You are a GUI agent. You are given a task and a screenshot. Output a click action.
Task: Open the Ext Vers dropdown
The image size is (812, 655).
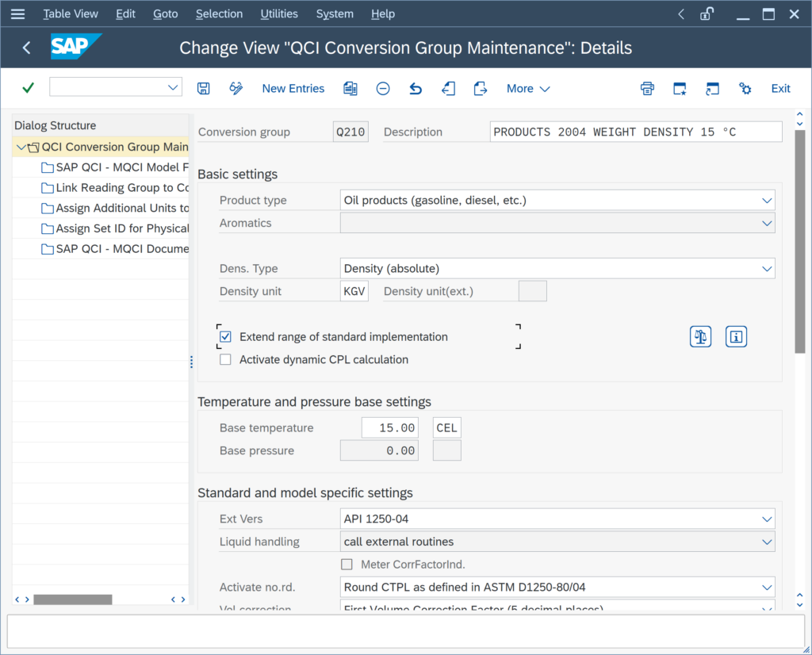767,519
